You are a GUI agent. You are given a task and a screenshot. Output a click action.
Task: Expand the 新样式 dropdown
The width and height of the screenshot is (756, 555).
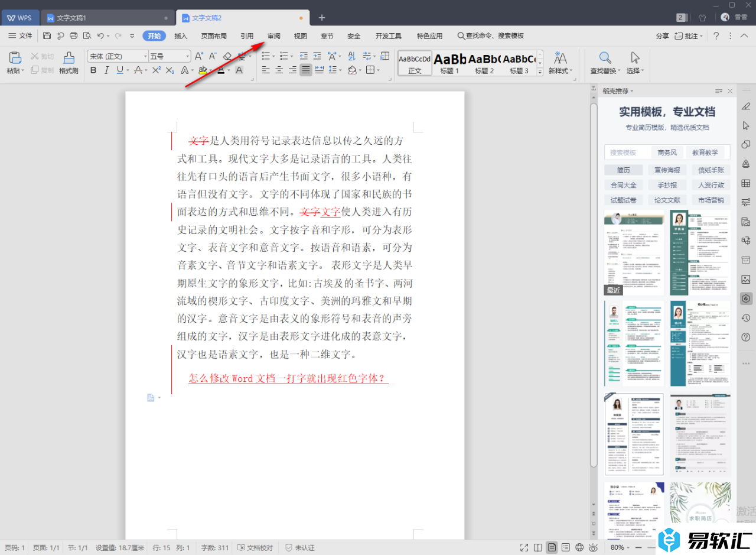coord(561,70)
